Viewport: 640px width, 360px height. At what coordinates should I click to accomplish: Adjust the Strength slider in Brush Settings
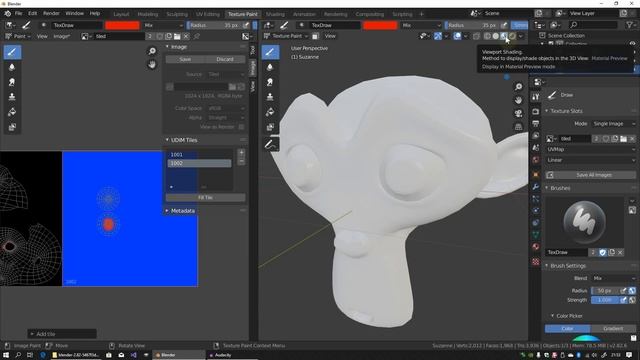point(605,300)
